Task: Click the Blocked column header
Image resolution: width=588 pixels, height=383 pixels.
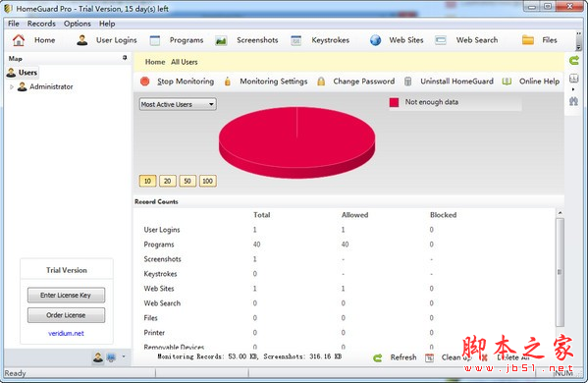Action: pyautogui.click(x=444, y=215)
